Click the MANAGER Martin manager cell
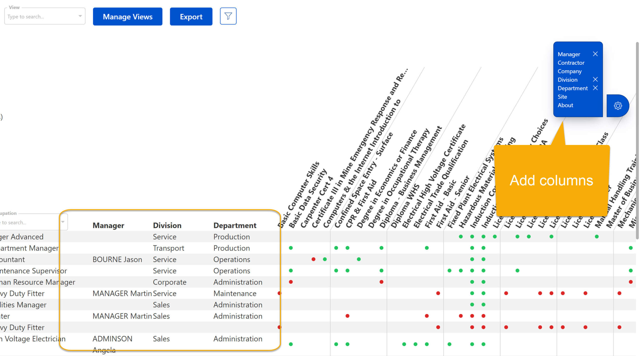This screenshot has width=644, height=356. coord(122,293)
